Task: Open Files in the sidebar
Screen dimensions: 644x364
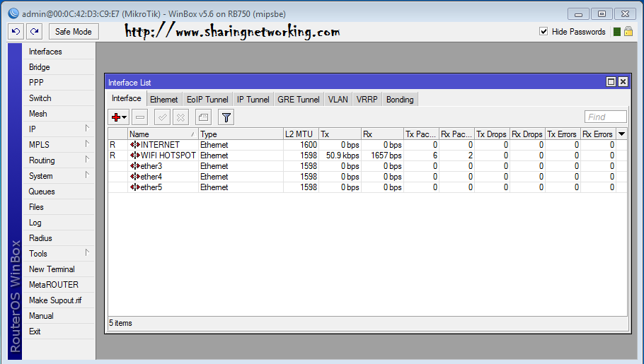Action: (x=58, y=207)
